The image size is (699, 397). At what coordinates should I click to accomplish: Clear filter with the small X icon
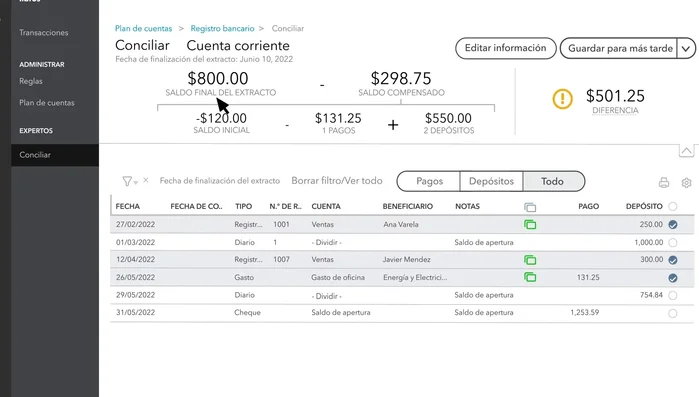(x=146, y=180)
